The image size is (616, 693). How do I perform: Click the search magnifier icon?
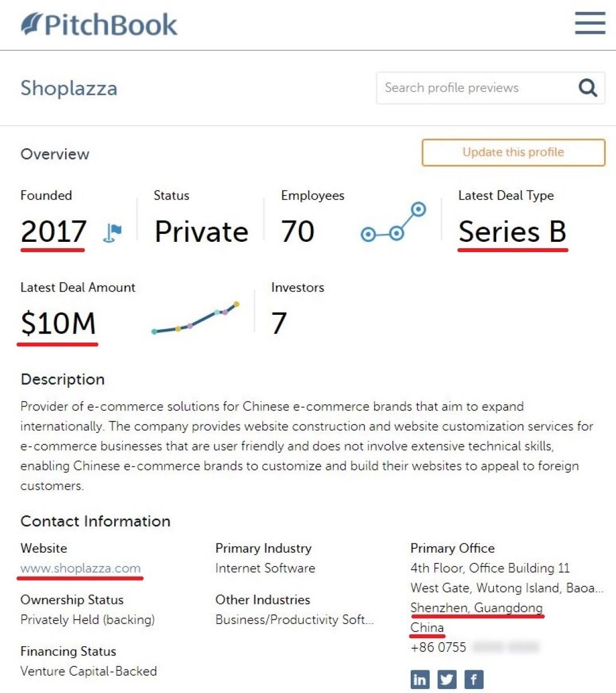tap(587, 88)
